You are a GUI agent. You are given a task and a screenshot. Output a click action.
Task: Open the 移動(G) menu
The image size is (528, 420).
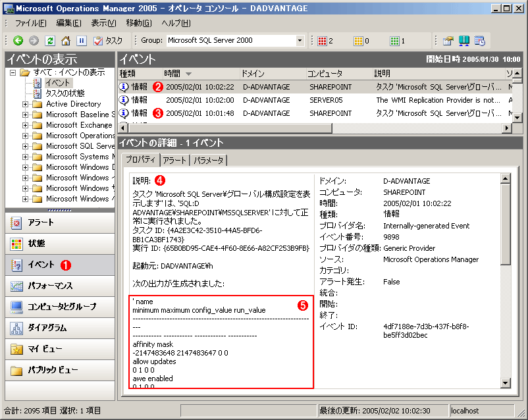pyautogui.click(x=139, y=23)
